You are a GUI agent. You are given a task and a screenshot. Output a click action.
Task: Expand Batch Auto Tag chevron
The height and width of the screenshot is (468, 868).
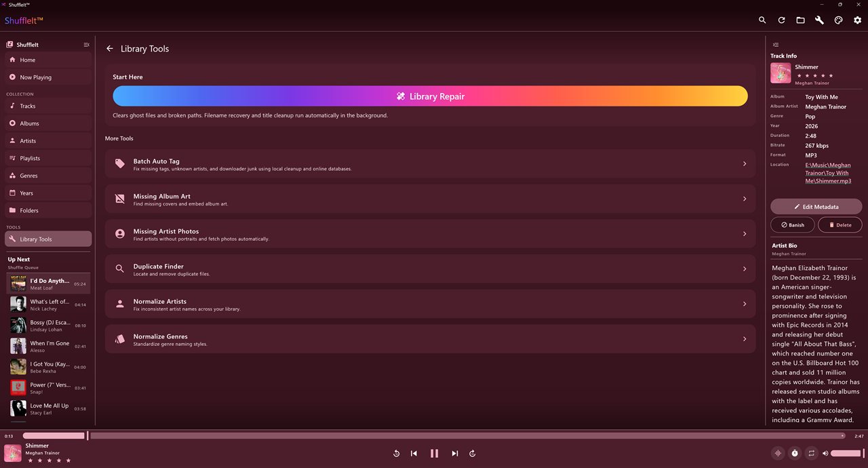click(745, 163)
